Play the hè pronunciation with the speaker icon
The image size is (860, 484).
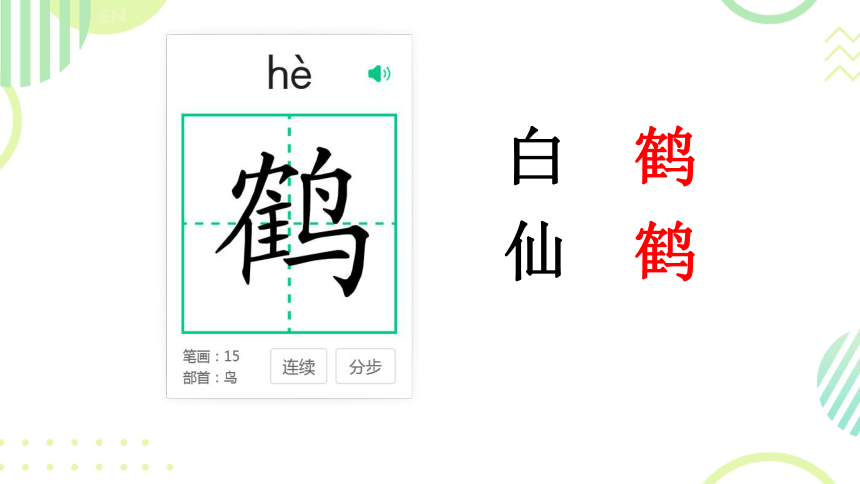[379, 74]
